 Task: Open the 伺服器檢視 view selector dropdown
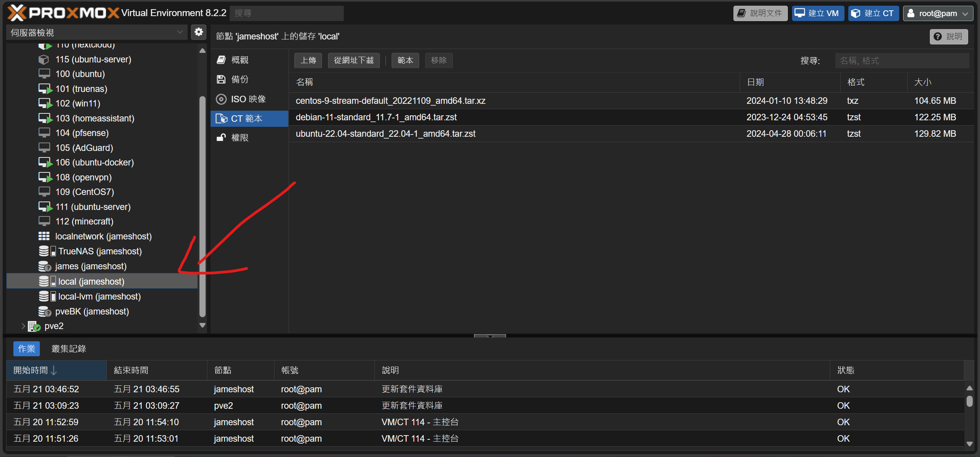pos(96,32)
